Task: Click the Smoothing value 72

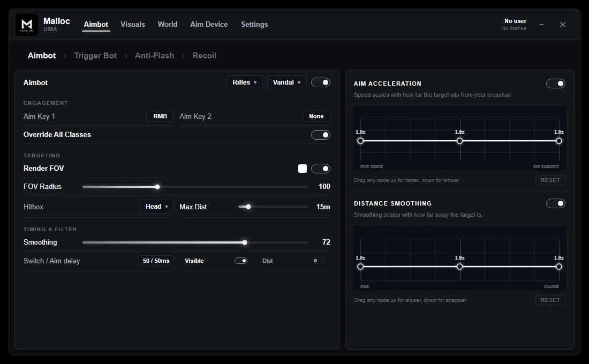Action: pyautogui.click(x=326, y=242)
